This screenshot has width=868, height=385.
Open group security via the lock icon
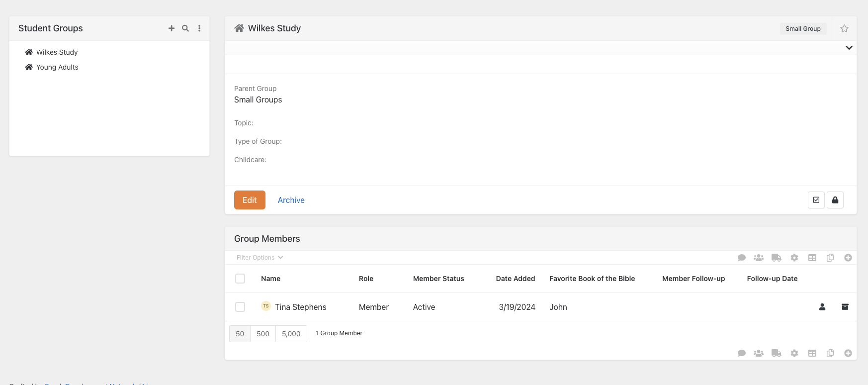click(835, 200)
